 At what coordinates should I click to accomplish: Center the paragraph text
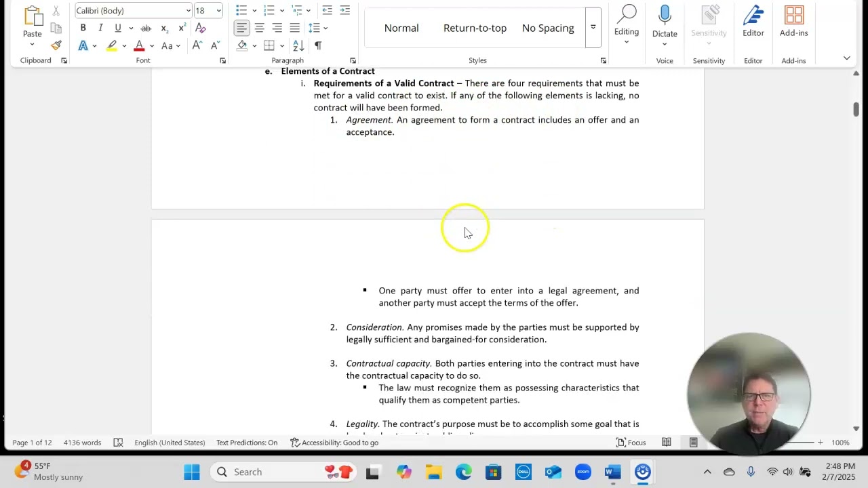pyautogui.click(x=259, y=28)
